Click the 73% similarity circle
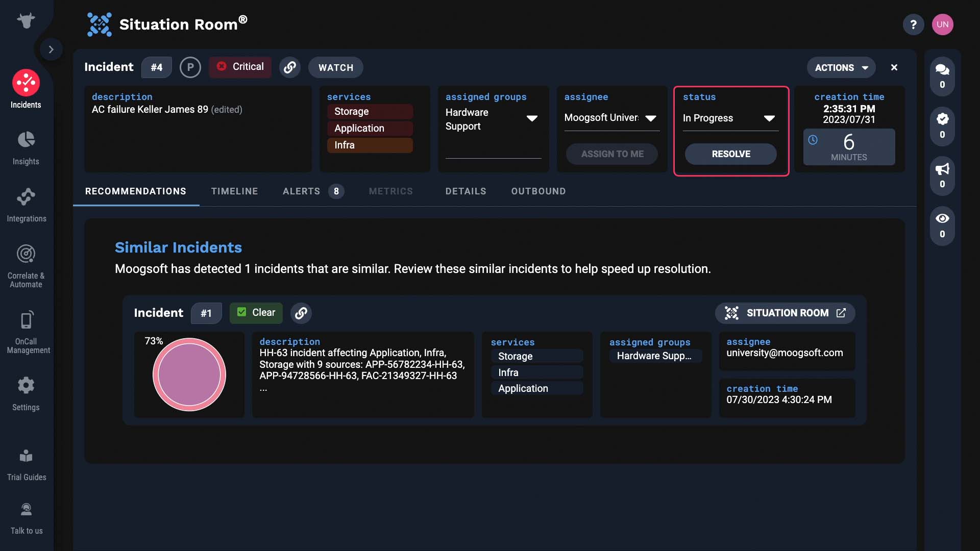The image size is (980, 551). coord(189,375)
